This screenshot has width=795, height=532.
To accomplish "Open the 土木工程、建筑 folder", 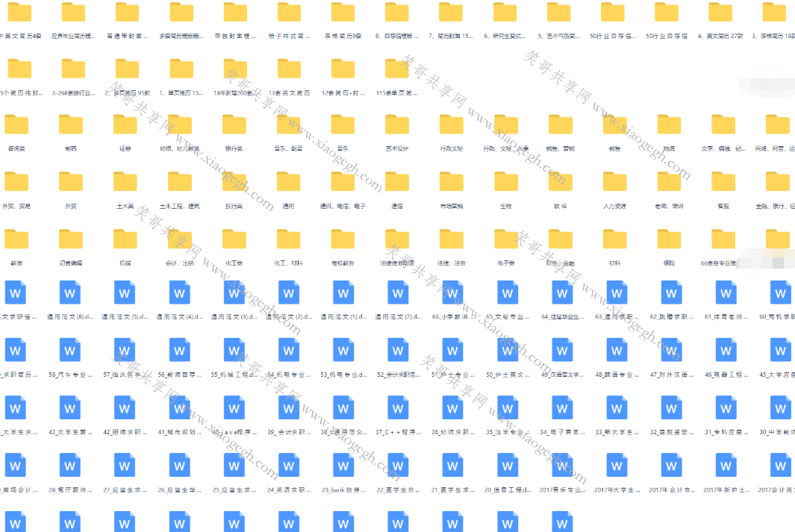I will tap(180, 182).
